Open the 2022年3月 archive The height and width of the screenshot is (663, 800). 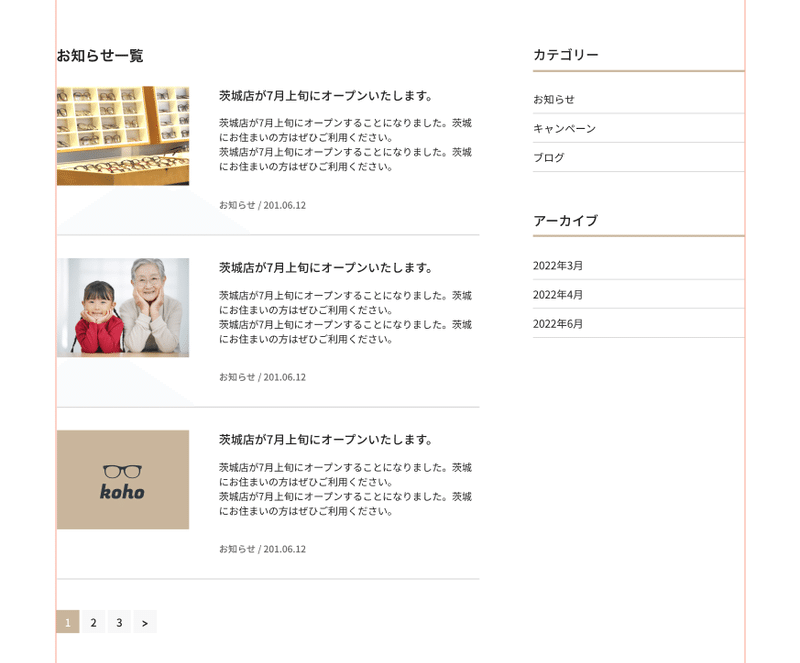click(558, 266)
